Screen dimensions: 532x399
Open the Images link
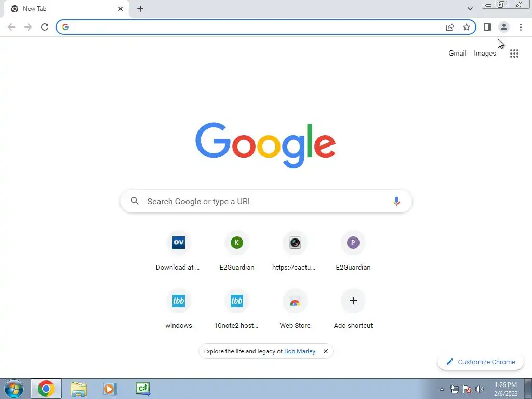tap(485, 54)
